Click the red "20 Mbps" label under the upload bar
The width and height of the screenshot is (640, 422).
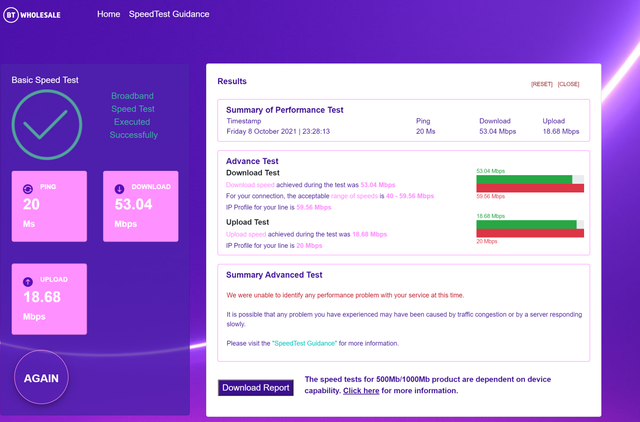click(487, 241)
